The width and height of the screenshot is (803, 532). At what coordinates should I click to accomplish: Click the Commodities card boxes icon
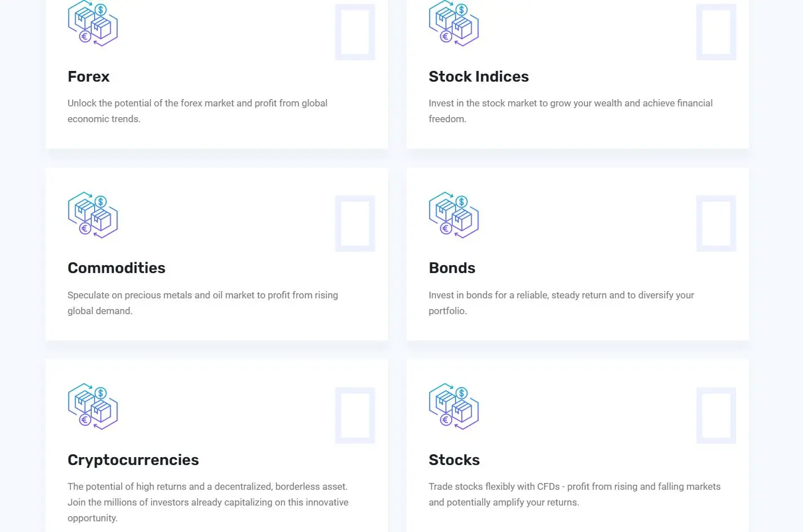click(x=93, y=215)
